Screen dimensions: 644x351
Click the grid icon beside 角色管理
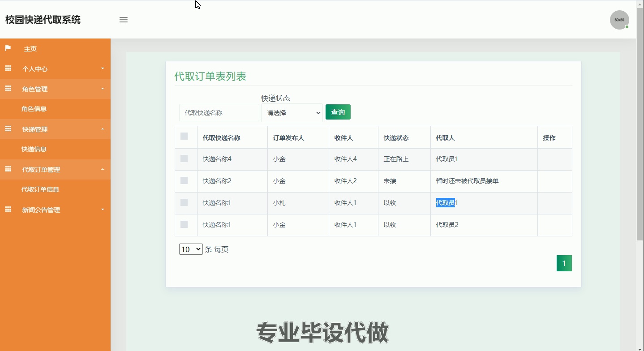8,89
